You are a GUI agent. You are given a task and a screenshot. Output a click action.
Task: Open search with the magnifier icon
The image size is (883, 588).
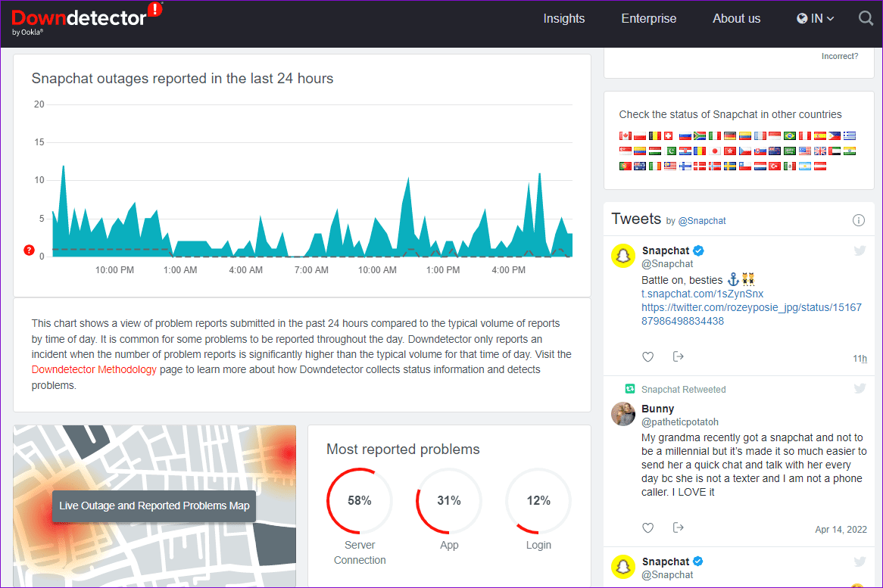tap(866, 18)
